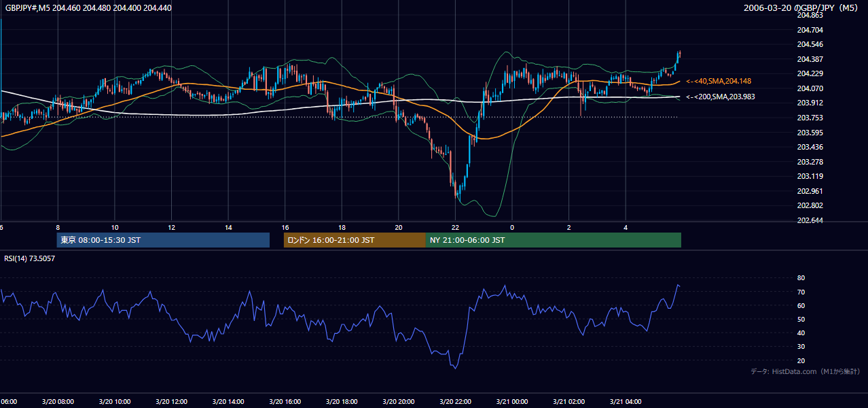Click price axis value 203.912
The image size is (868, 408).
[x=809, y=103]
